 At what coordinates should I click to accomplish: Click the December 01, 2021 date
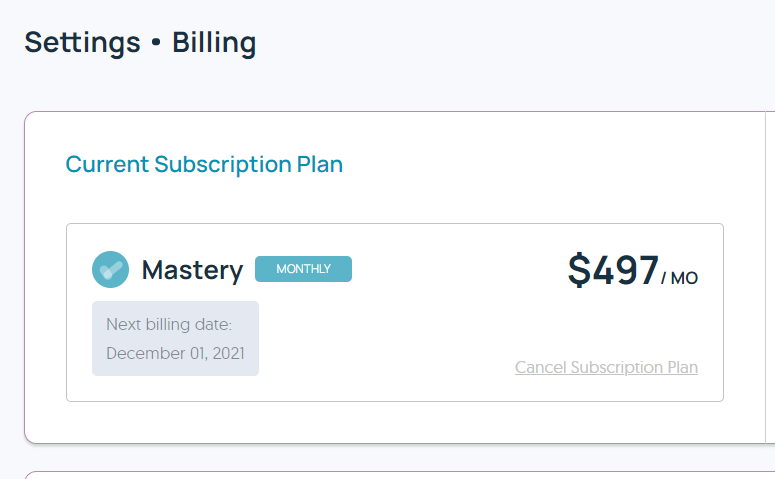pyautogui.click(x=175, y=353)
